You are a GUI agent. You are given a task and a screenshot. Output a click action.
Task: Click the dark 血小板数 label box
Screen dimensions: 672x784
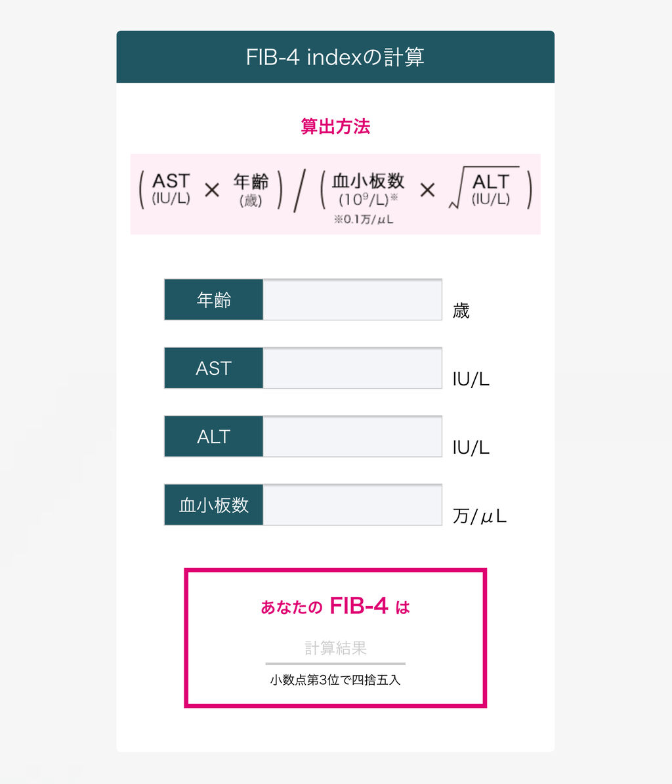coord(214,505)
